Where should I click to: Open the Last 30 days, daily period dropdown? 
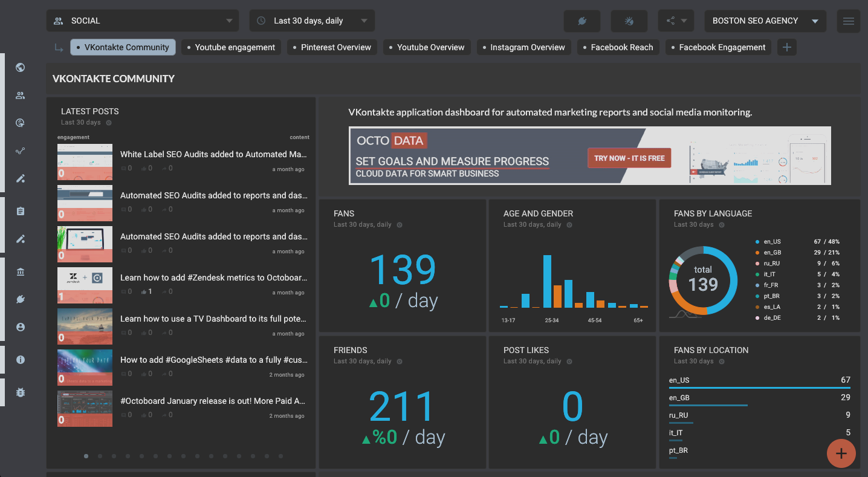click(x=312, y=21)
